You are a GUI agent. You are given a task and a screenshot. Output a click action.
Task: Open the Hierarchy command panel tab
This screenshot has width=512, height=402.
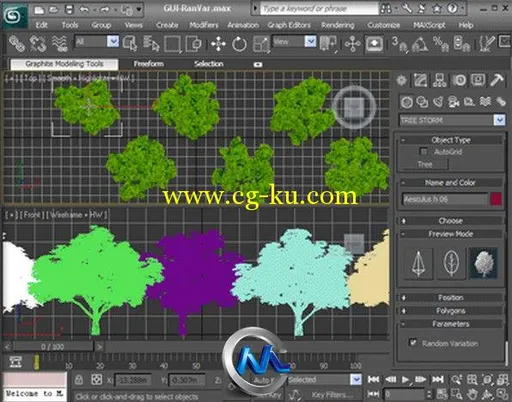tap(440, 80)
